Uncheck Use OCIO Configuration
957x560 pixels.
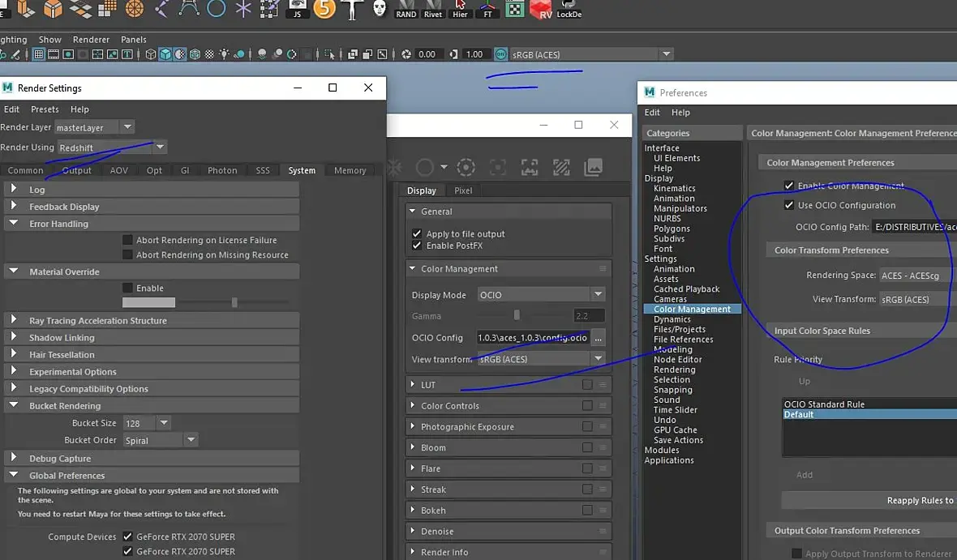pyautogui.click(x=789, y=205)
